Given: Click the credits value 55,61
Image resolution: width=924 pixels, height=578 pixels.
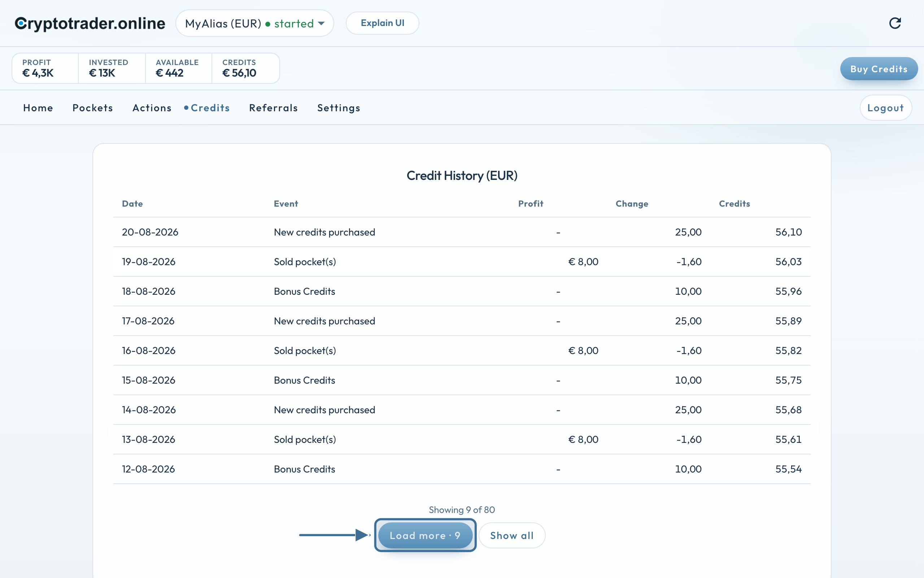Looking at the screenshot, I should tap(788, 440).
